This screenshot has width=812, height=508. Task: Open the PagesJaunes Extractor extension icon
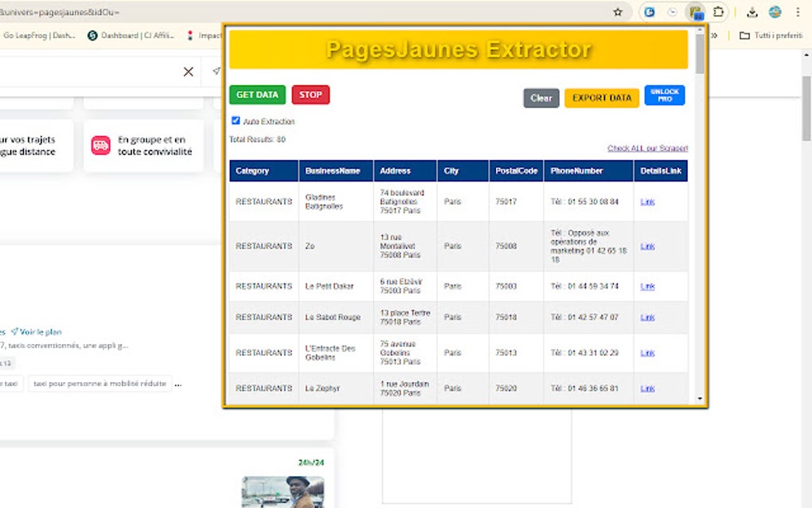pyautogui.click(x=696, y=12)
